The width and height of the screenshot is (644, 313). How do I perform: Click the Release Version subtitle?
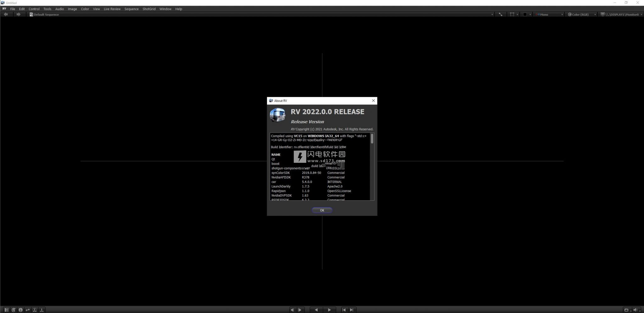pyautogui.click(x=307, y=122)
